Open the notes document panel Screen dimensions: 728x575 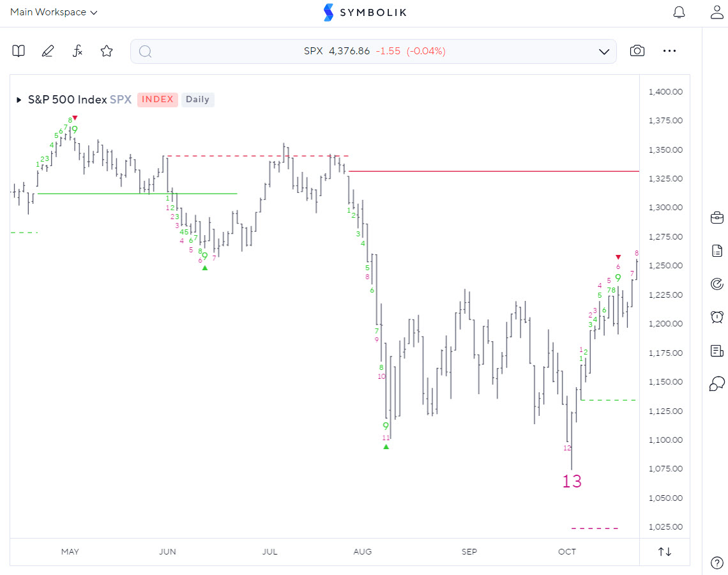pos(717,250)
